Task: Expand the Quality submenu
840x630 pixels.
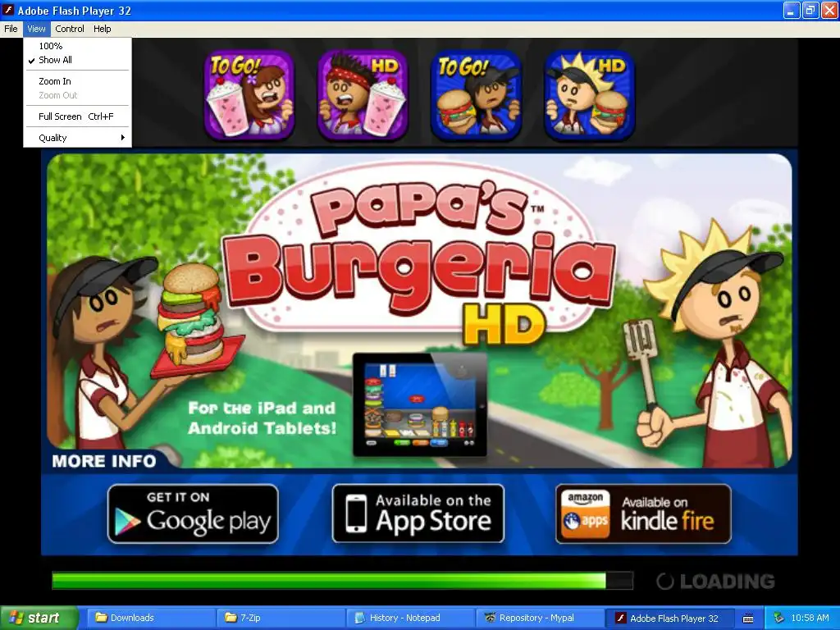Action: 77,138
